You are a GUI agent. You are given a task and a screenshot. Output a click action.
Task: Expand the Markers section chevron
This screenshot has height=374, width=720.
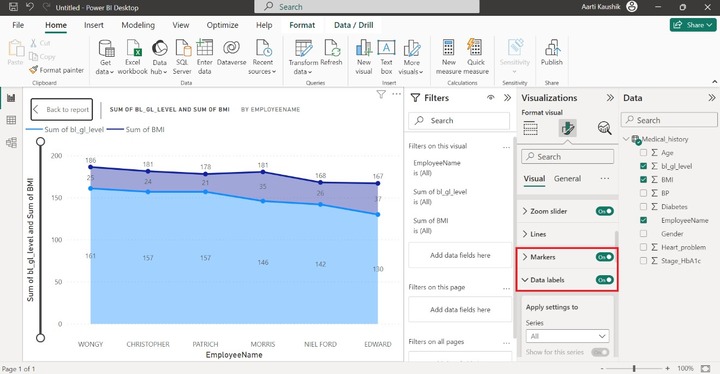[x=525, y=257]
